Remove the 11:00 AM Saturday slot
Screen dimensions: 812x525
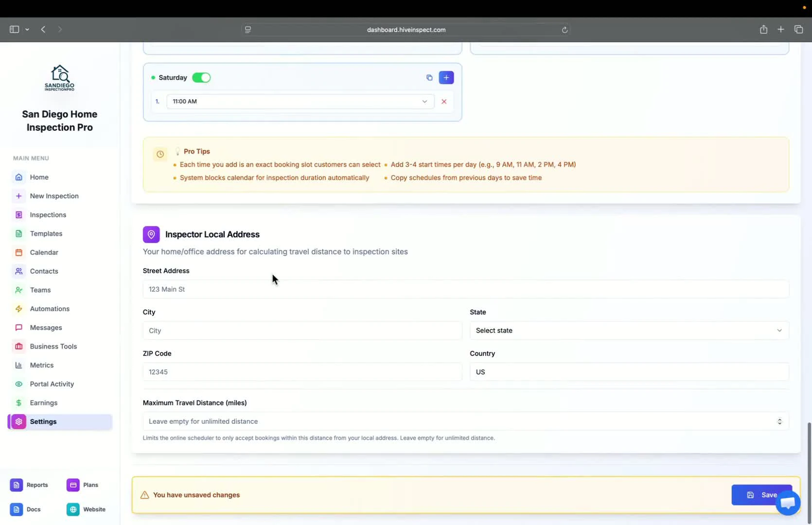pos(444,102)
